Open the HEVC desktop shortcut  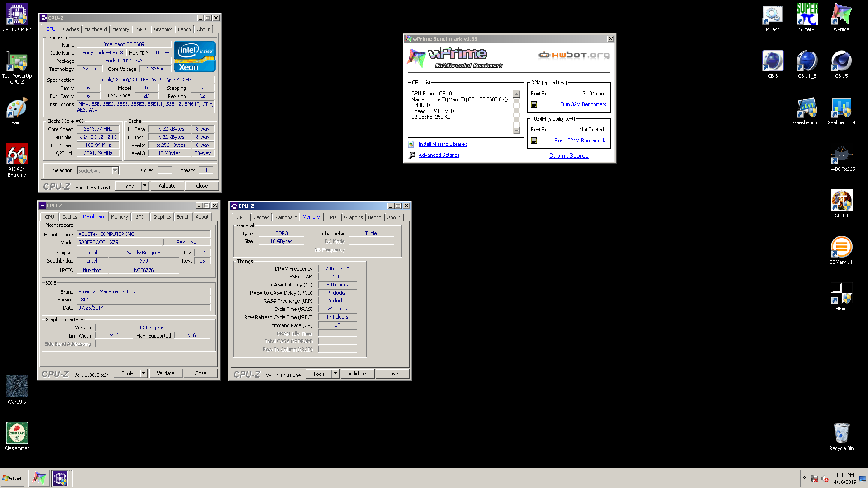[841, 297]
